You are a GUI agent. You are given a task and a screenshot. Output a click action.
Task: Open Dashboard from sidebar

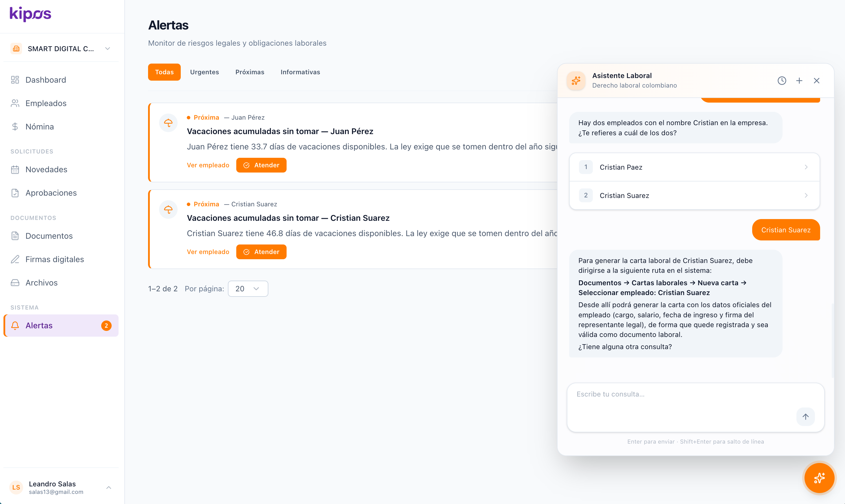pos(45,80)
